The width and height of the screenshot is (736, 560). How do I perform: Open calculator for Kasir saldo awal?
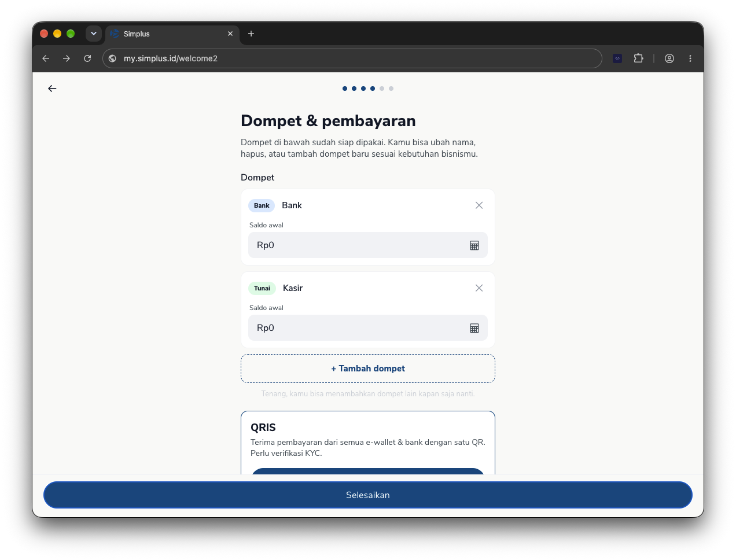[x=474, y=328]
